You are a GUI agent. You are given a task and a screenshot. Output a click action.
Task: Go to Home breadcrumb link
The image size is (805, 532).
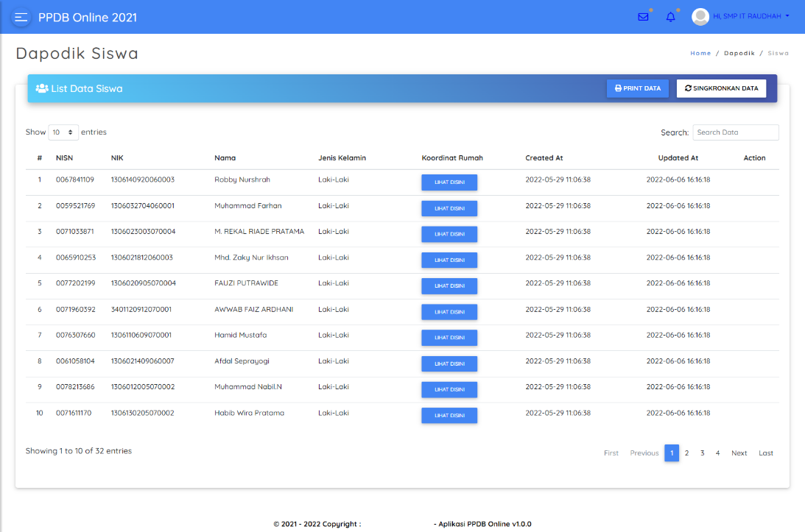click(x=700, y=53)
